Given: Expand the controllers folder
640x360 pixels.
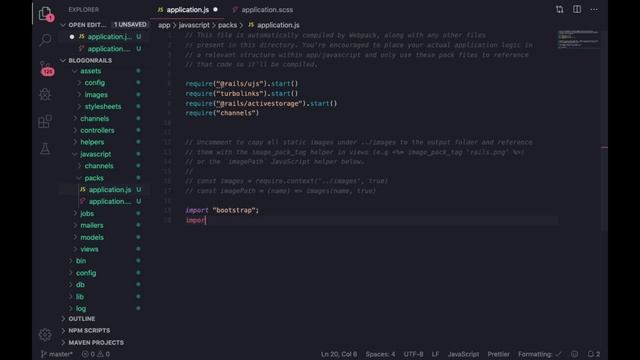Looking at the screenshot, I should (x=97, y=130).
